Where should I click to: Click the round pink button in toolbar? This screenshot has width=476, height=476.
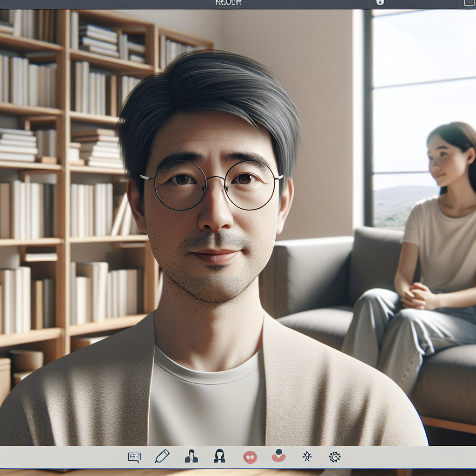[x=250, y=457]
